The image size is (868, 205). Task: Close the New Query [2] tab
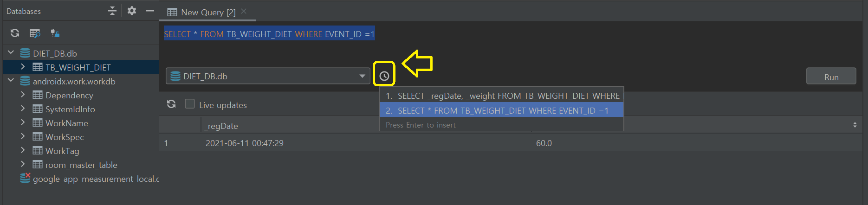coord(244,11)
